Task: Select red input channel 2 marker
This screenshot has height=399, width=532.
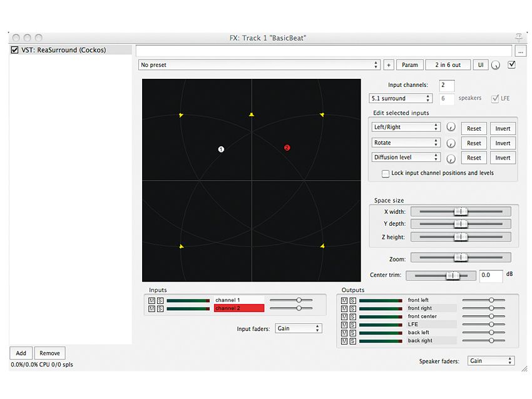Action: click(x=287, y=148)
